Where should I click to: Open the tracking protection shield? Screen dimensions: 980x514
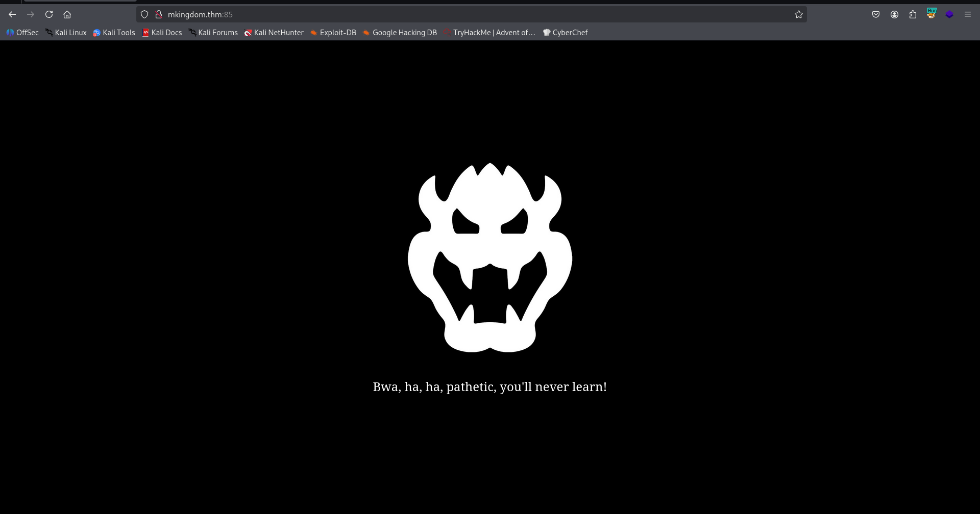click(x=144, y=14)
